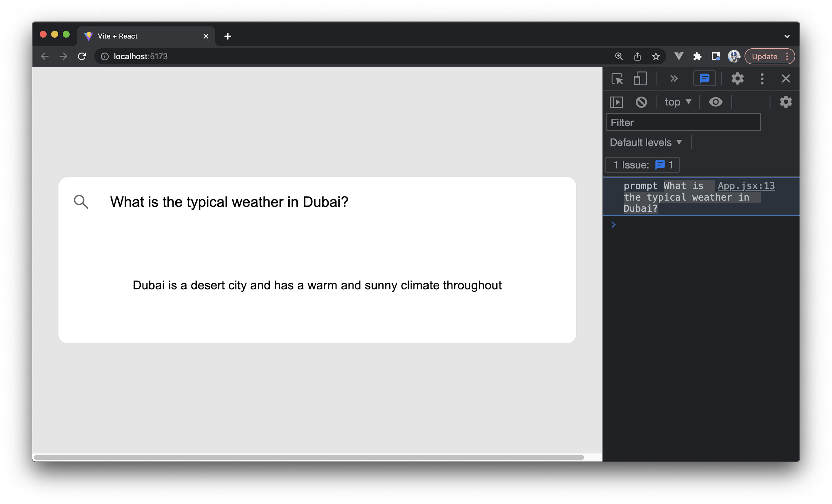Screen dimensions: 832x504
Task: Reload the localhost page
Action: coord(82,56)
